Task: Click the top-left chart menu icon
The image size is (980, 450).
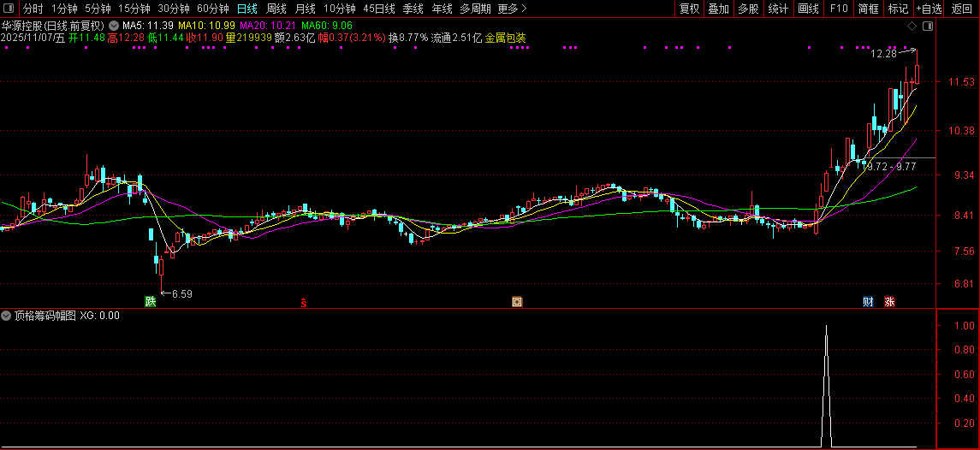Action: tap(9, 9)
